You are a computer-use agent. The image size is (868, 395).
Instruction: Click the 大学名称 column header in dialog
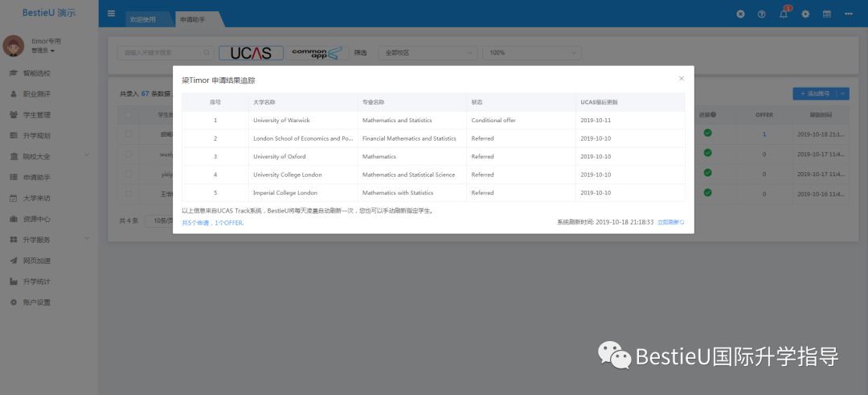tap(303, 102)
